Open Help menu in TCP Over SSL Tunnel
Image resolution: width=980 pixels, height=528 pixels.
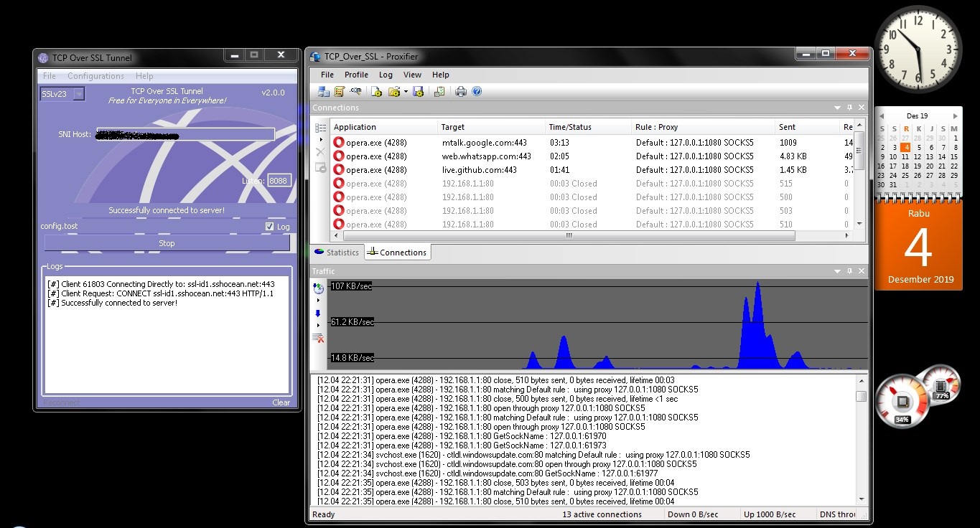point(144,76)
